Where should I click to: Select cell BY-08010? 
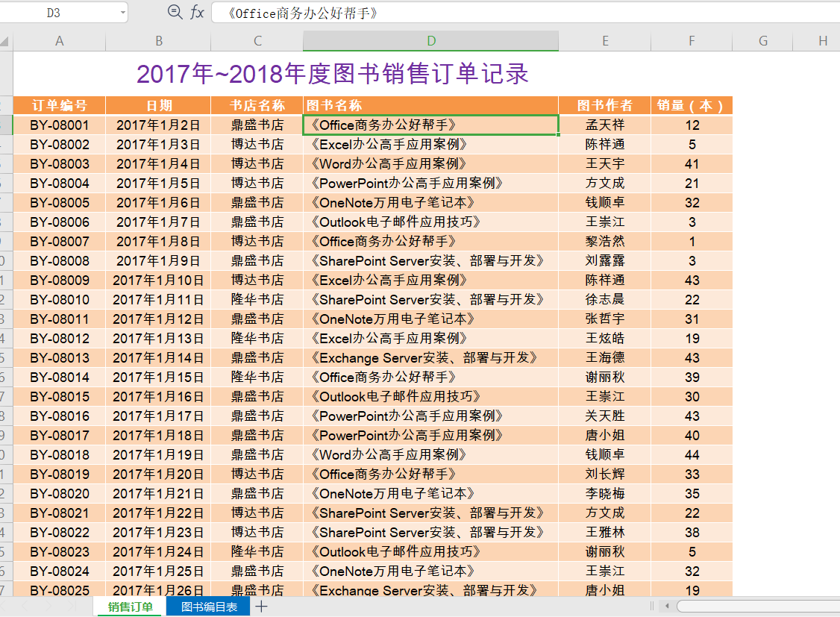[x=60, y=300]
